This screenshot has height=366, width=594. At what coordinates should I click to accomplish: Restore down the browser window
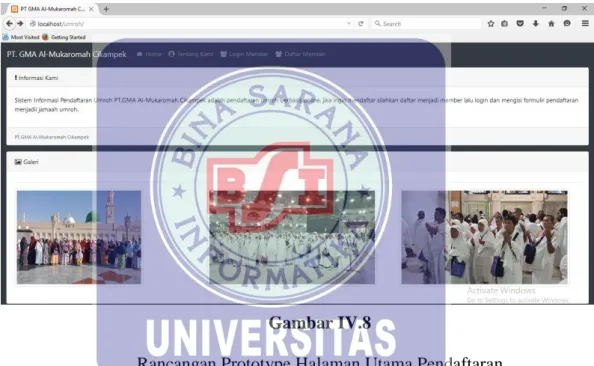(564, 8)
